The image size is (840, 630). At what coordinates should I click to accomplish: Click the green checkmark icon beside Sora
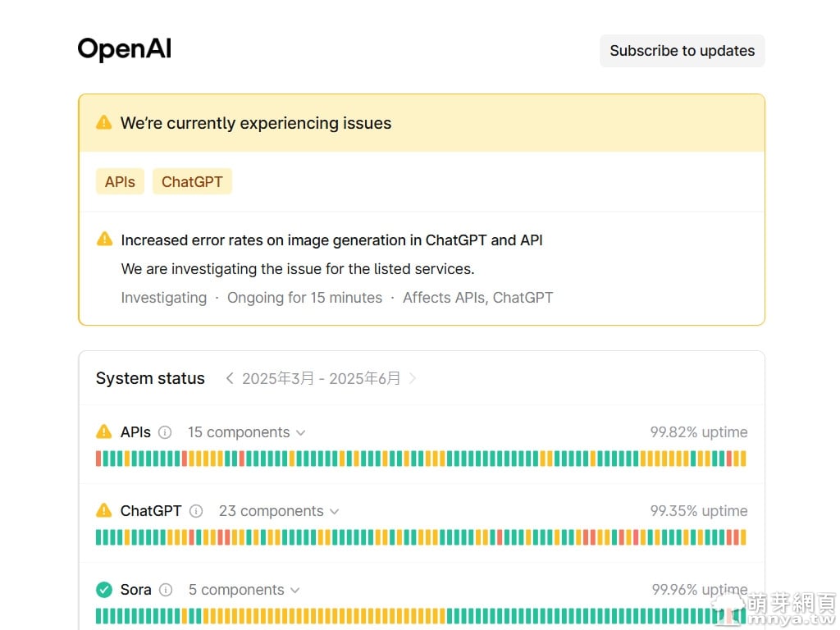click(x=104, y=590)
